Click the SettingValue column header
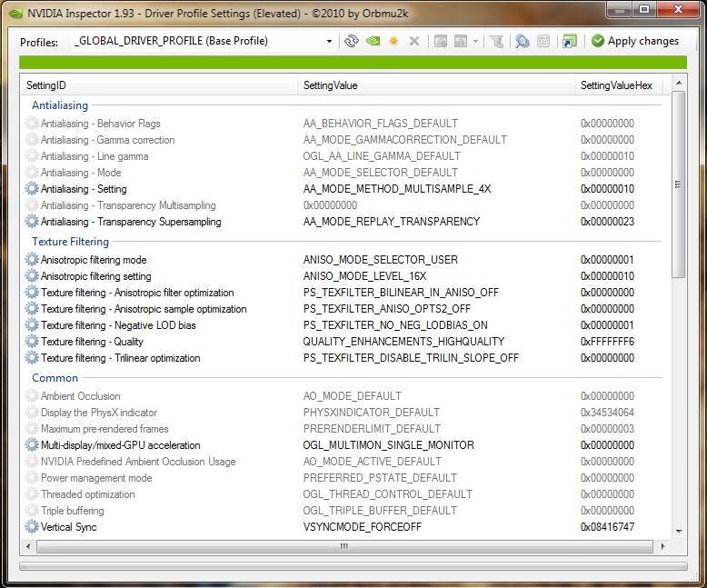The height and width of the screenshot is (588, 707). [436, 85]
